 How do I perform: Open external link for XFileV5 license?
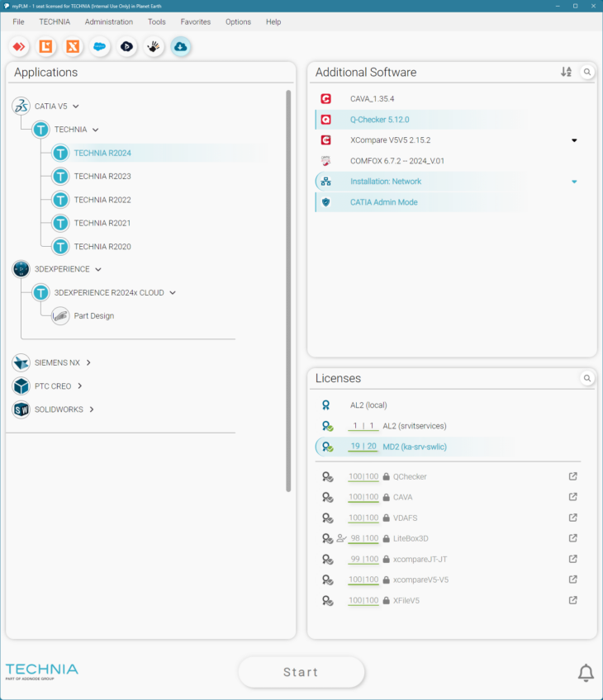[x=573, y=600]
